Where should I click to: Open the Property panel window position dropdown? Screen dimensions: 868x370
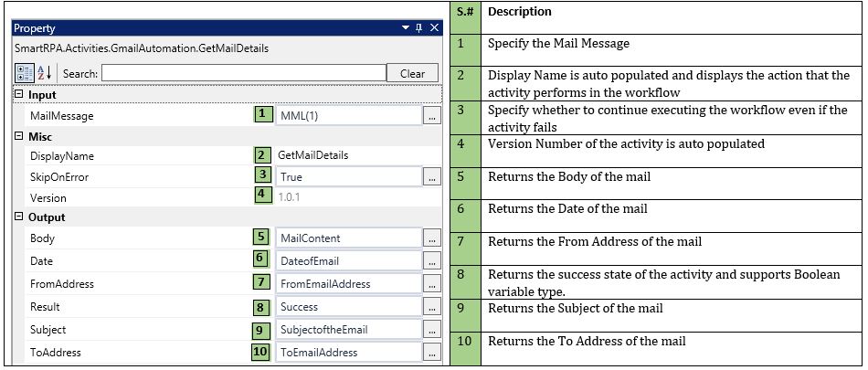[406, 28]
